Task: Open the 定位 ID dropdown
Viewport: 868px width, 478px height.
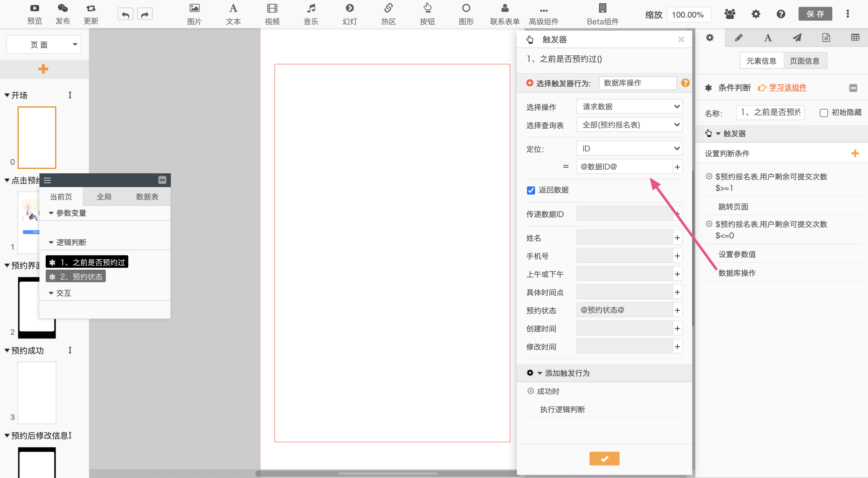Action: (x=629, y=149)
